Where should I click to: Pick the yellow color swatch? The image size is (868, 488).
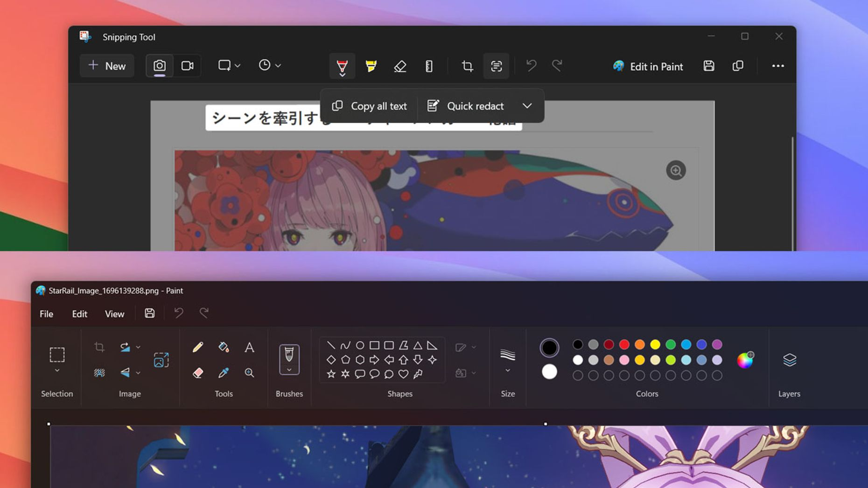coord(655,345)
